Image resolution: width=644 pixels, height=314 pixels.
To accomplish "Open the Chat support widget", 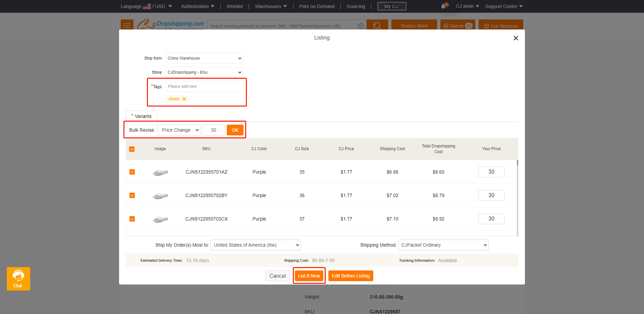I will 18,278.
